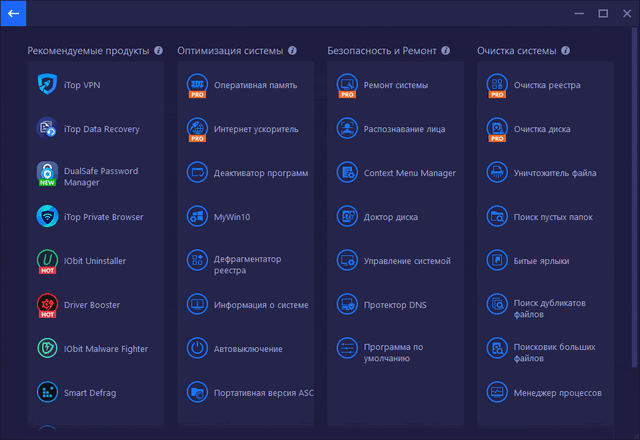Open Деактиватор программ icon
Screen dimensions: 640x440
click(197, 172)
